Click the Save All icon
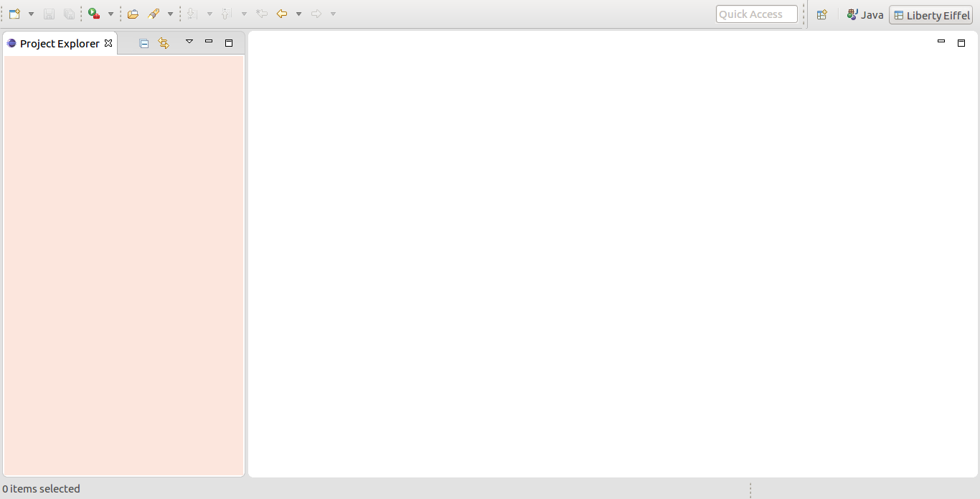Viewport: 980px width, 499px height. tap(69, 14)
